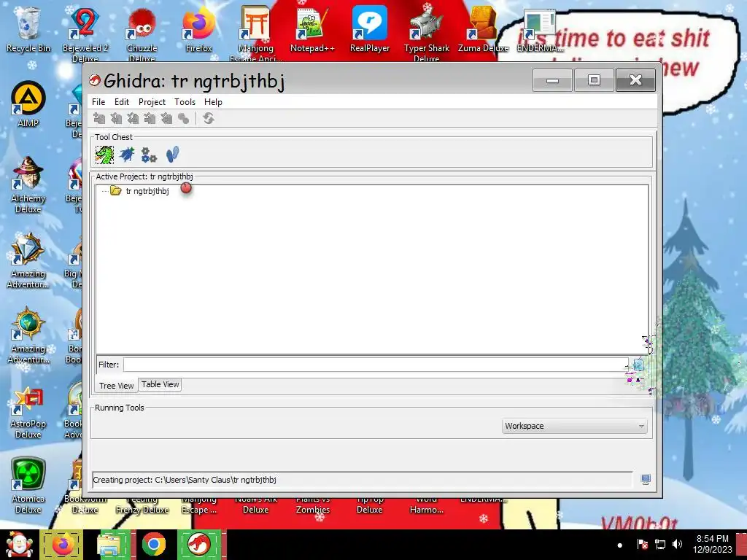Click the chain-link toolbar icon

tap(183, 118)
